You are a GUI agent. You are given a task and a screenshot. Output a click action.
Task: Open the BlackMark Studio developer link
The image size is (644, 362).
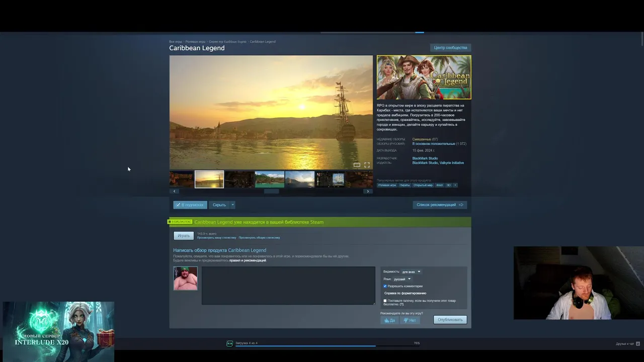tap(425, 158)
